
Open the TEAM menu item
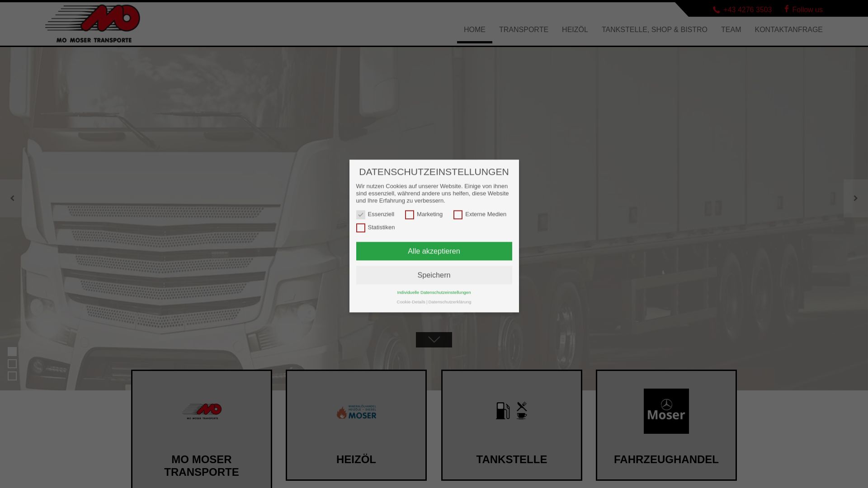(731, 30)
